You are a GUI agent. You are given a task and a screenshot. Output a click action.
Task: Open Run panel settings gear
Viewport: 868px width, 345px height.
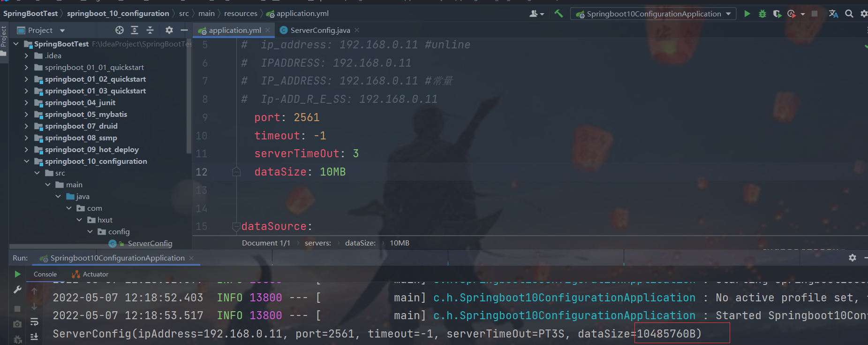[853, 258]
